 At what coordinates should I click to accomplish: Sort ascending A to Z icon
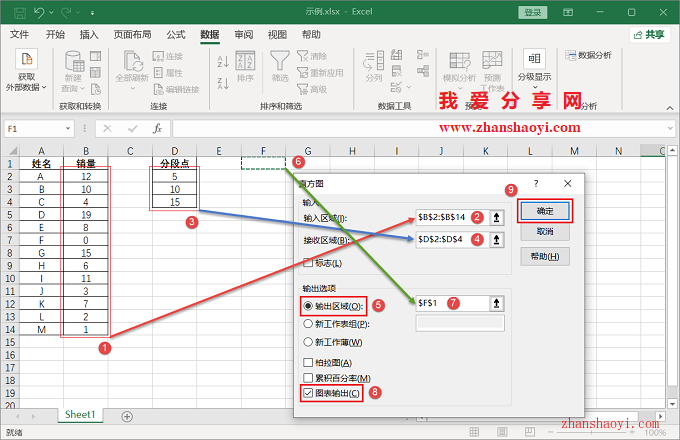click(x=223, y=62)
